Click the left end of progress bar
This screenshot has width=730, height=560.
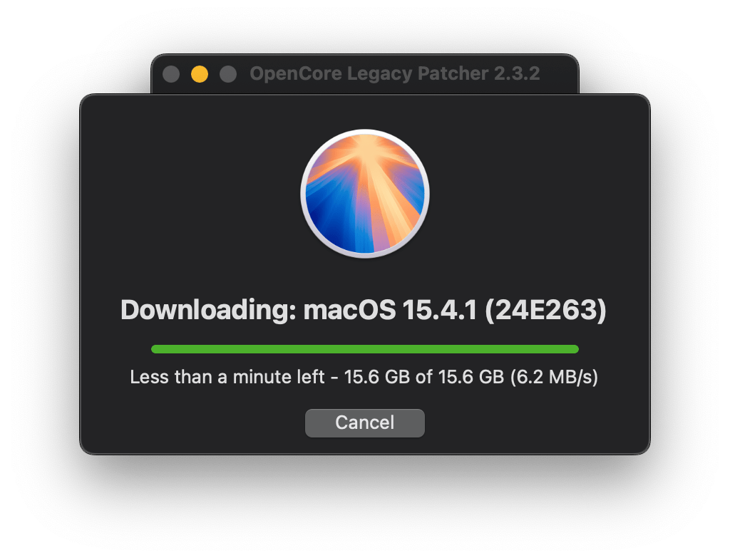tap(157, 349)
